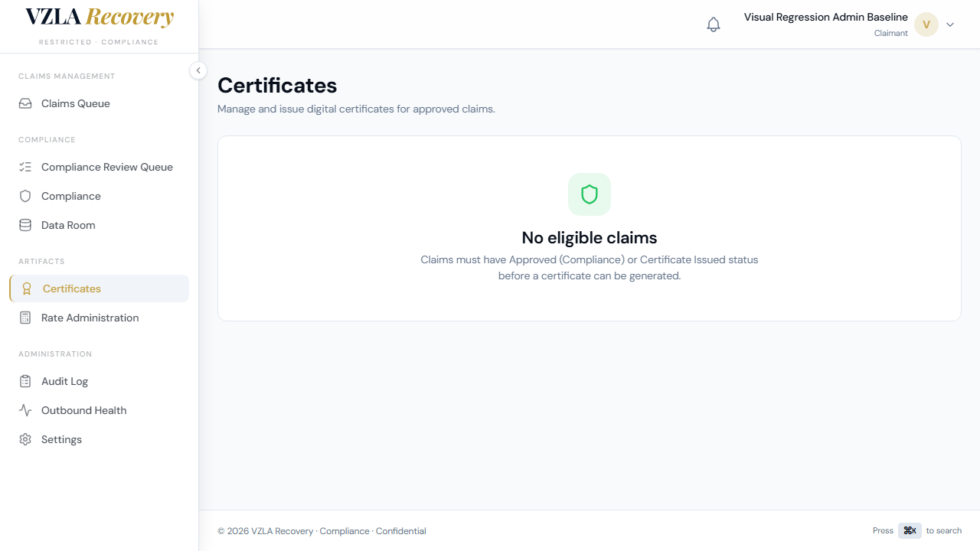Click the 'Manage and issue digital certificates' subtitle
This screenshot has height=551, width=980.
point(356,109)
